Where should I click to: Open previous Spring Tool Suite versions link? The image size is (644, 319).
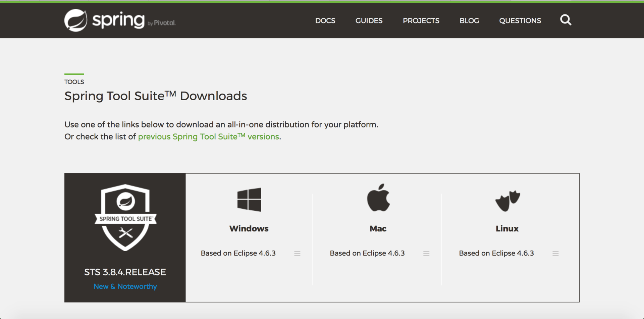tap(208, 137)
